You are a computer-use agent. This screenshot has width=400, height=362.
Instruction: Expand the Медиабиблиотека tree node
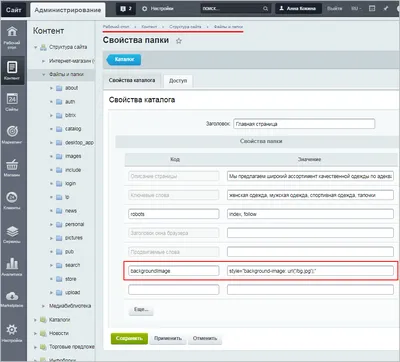click(x=44, y=306)
